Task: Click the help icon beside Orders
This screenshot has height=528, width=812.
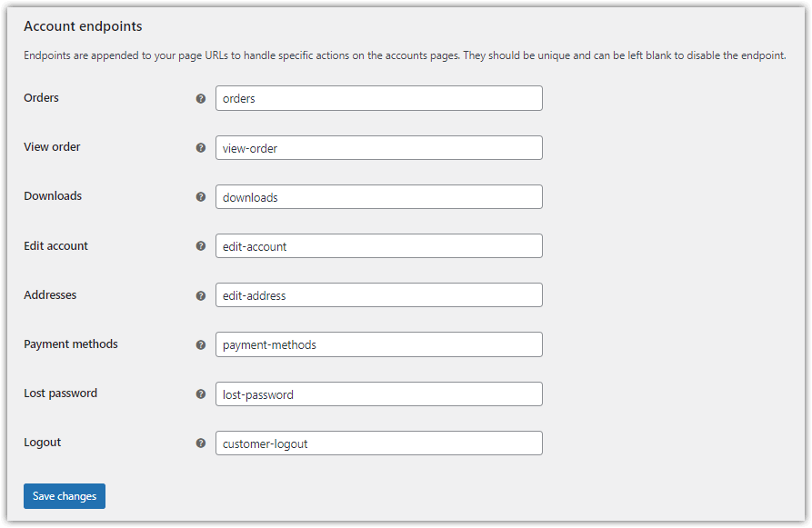Action: pos(201,98)
